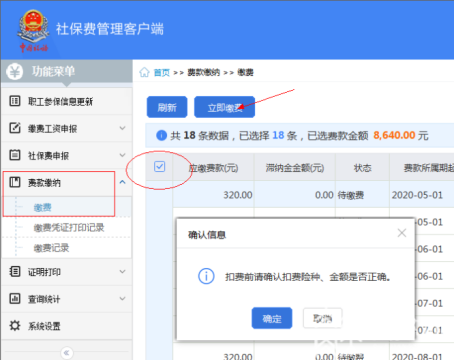Image resolution: width=454 pixels, height=360 pixels.
Task: Open 证明打印 menu item
Action: point(67,272)
